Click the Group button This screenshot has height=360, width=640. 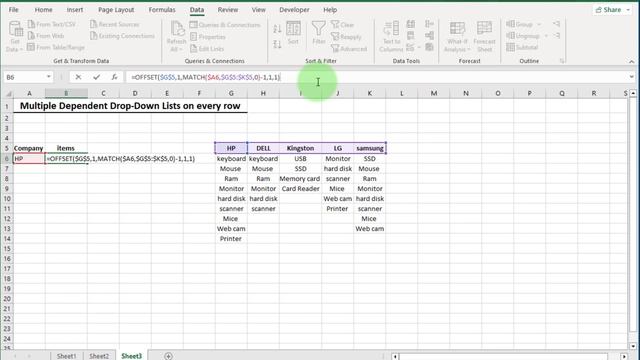pyautogui.click(x=520, y=24)
